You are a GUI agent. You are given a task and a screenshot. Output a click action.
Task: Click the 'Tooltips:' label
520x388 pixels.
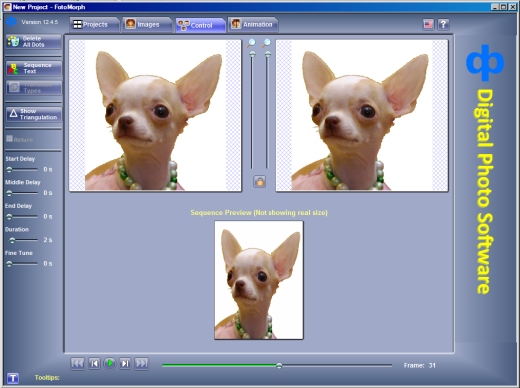click(47, 378)
